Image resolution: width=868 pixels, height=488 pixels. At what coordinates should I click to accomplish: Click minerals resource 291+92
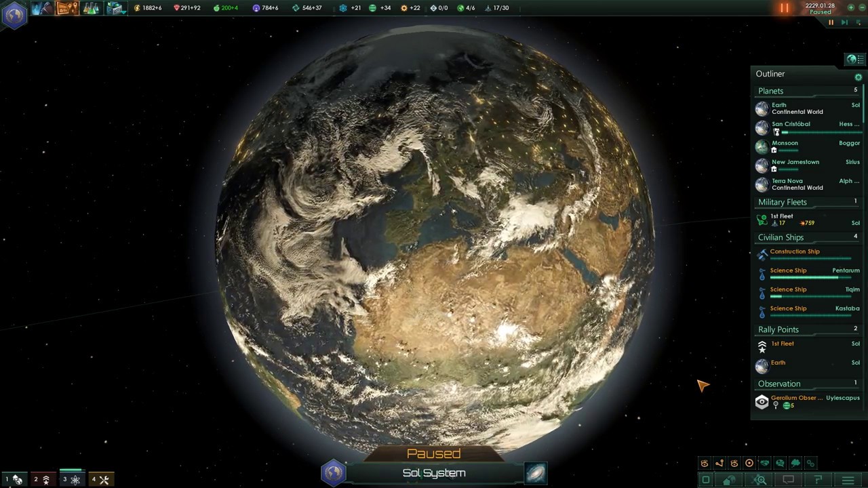click(x=186, y=8)
